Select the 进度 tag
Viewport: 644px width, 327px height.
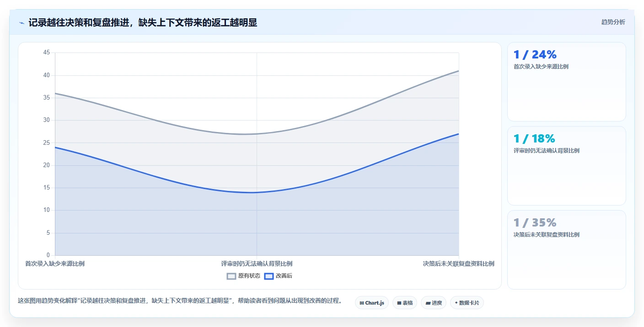coord(434,303)
